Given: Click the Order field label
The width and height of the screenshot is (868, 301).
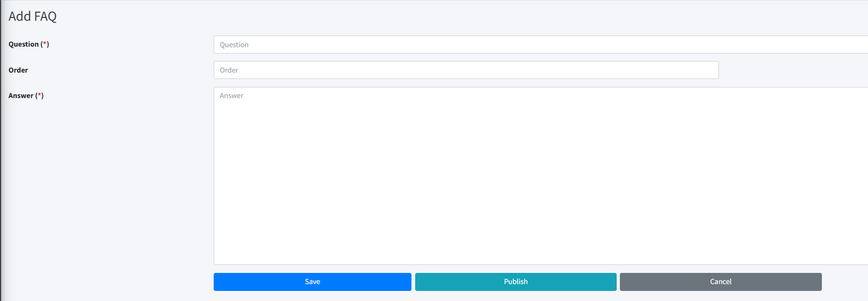Looking at the screenshot, I should (18, 70).
